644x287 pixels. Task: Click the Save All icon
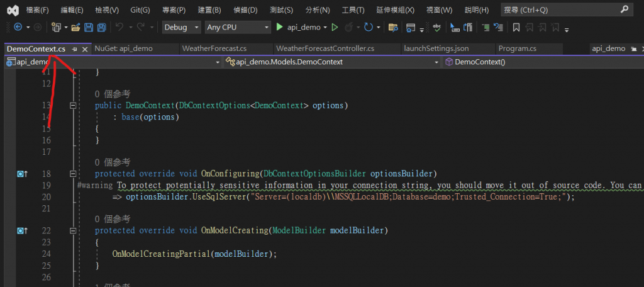pos(101,28)
